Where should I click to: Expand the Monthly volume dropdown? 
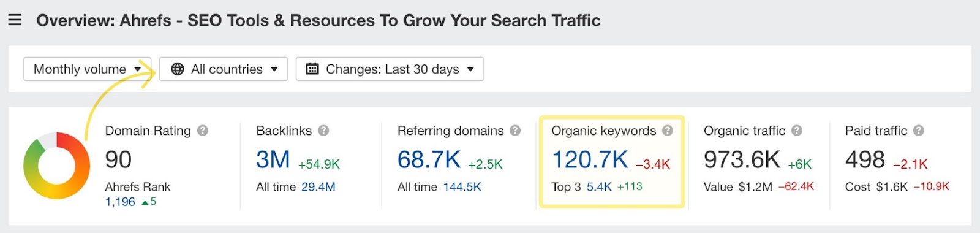[88, 69]
